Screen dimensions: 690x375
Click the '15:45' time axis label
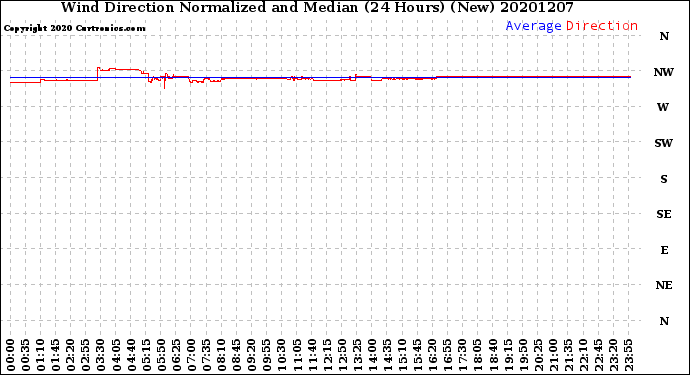pyautogui.click(x=418, y=356)
